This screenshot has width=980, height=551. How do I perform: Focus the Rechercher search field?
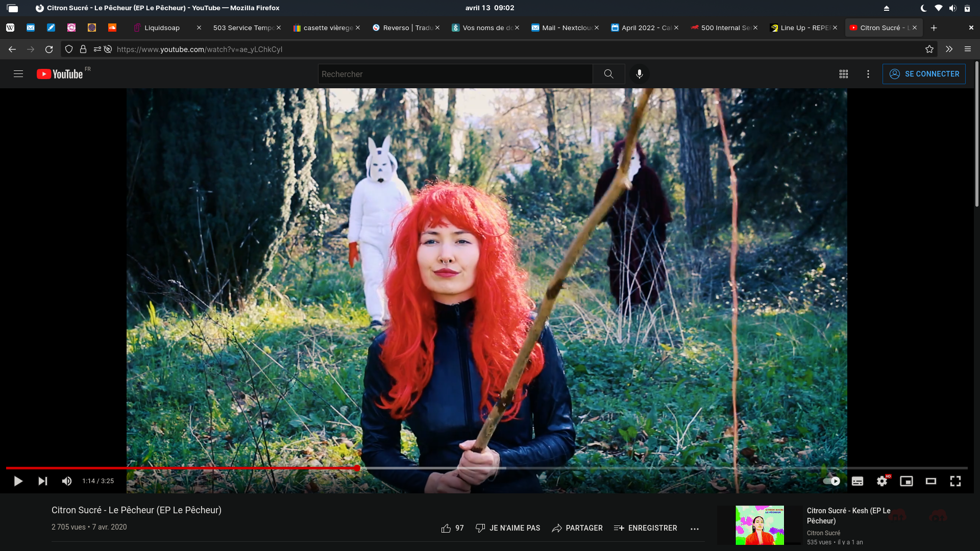pyautogui.click(x=454, y=74)
